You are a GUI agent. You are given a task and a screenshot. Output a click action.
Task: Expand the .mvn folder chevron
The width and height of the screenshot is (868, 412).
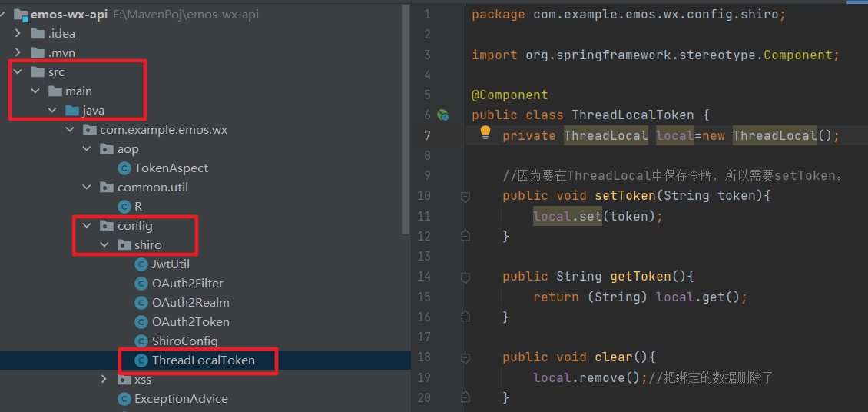(x=18, y=52)
